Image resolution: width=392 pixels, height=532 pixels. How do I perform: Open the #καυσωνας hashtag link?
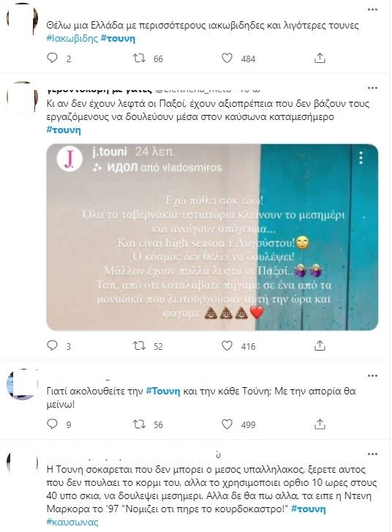tap(72, 522)
